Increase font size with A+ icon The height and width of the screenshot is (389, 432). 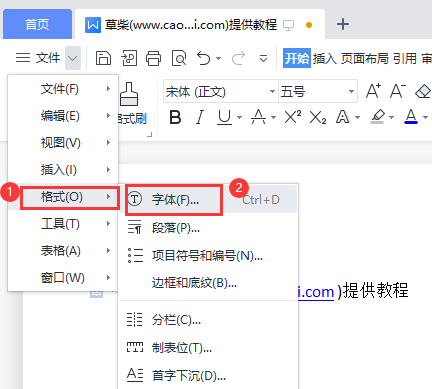[373, 91]
